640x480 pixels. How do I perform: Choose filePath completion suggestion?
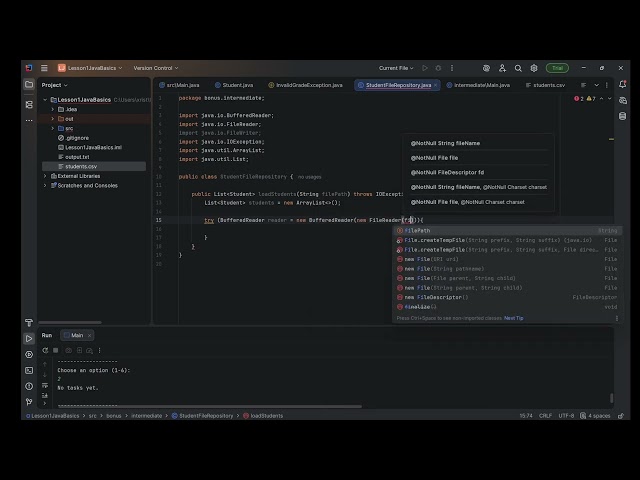(507, 231)
